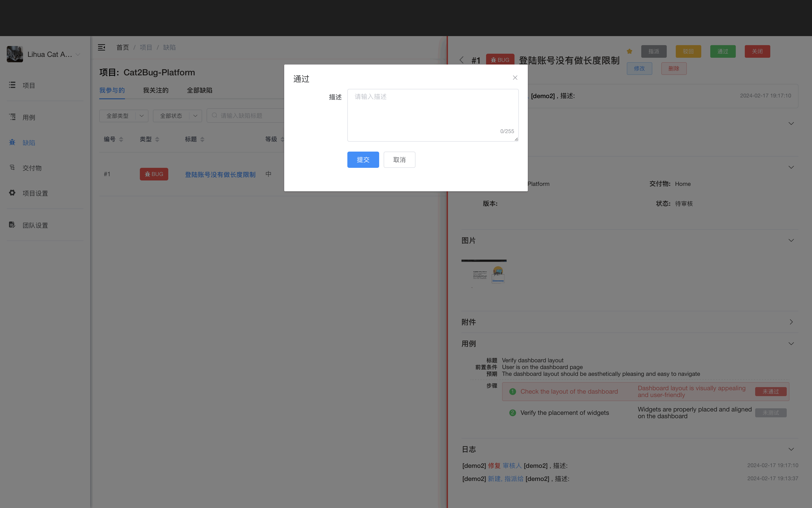
Task: Collapse the section chevron above 交付物
Action: (x=791, y=167)
